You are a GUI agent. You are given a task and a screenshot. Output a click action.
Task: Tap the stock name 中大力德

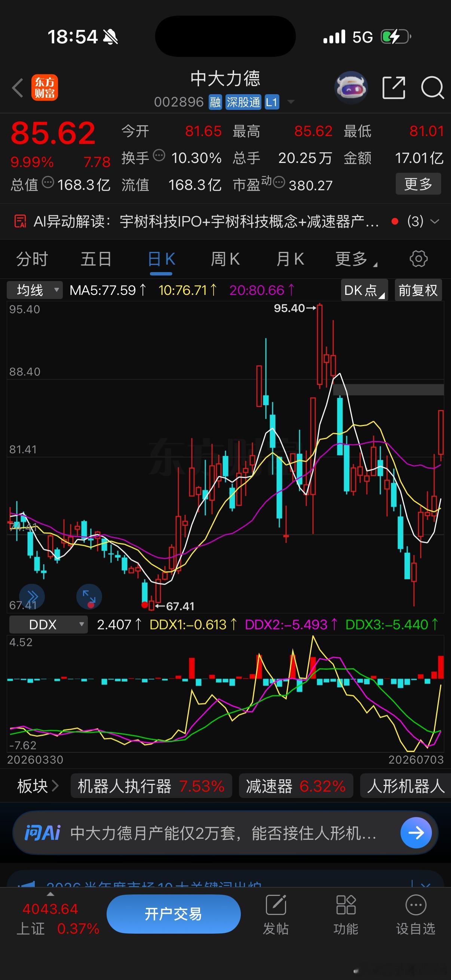tap(225, 79)
